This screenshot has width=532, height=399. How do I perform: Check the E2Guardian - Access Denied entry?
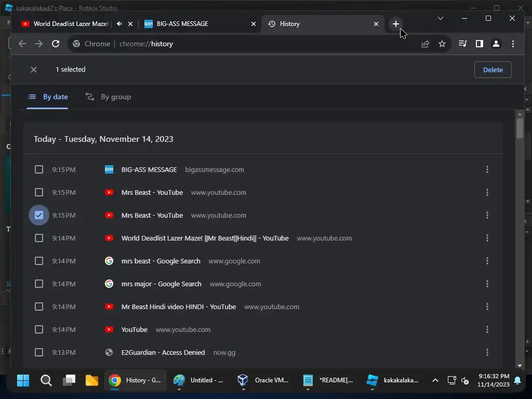click(39, 352)
